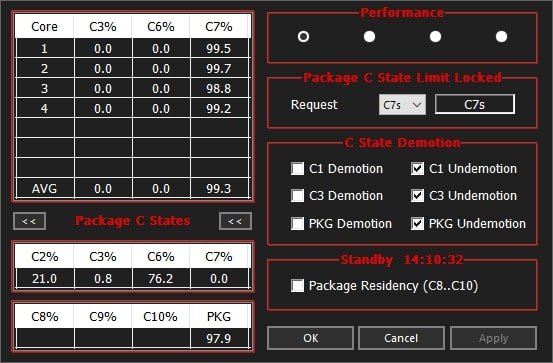This screenshot has width=553, height=363.
Task: Click the Core column header
Action: (44, 26)
